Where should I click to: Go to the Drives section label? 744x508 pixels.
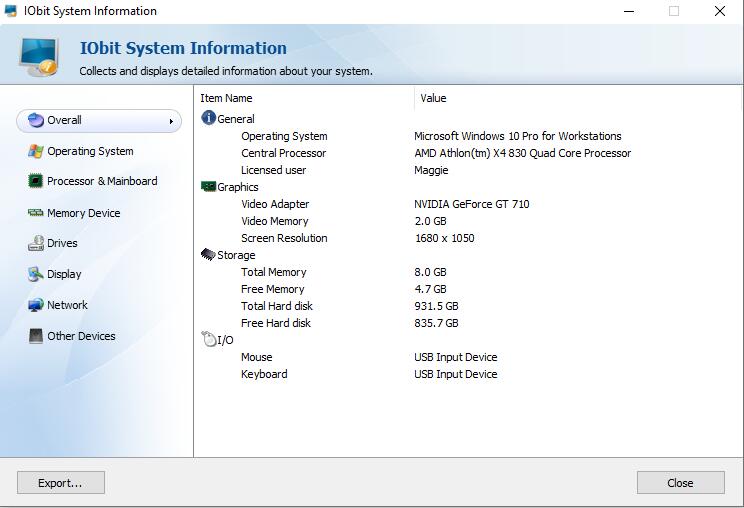62,243
